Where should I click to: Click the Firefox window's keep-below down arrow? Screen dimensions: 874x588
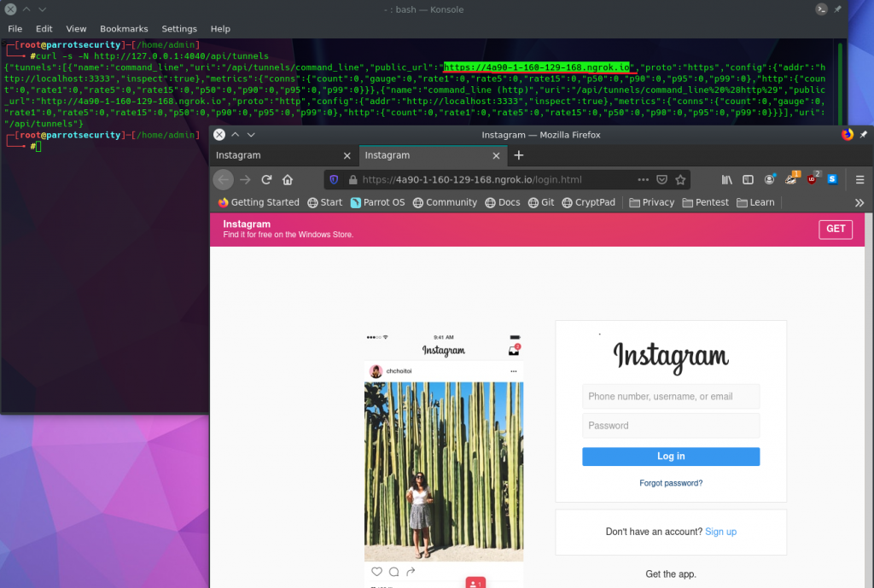[251, 134]
